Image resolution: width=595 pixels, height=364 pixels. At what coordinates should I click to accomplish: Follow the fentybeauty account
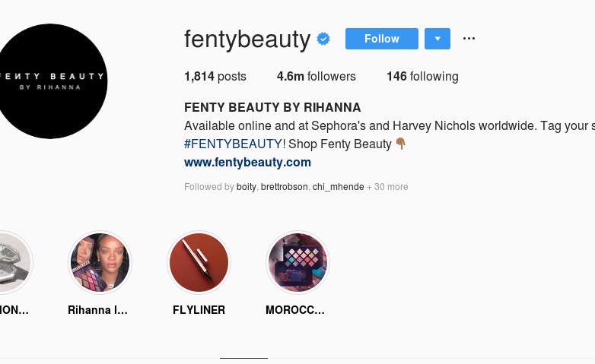[x=381, y=39]
